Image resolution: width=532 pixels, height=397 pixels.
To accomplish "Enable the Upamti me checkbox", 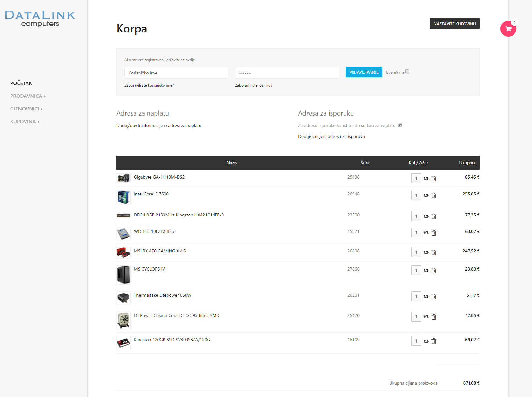I will [407, 72].
